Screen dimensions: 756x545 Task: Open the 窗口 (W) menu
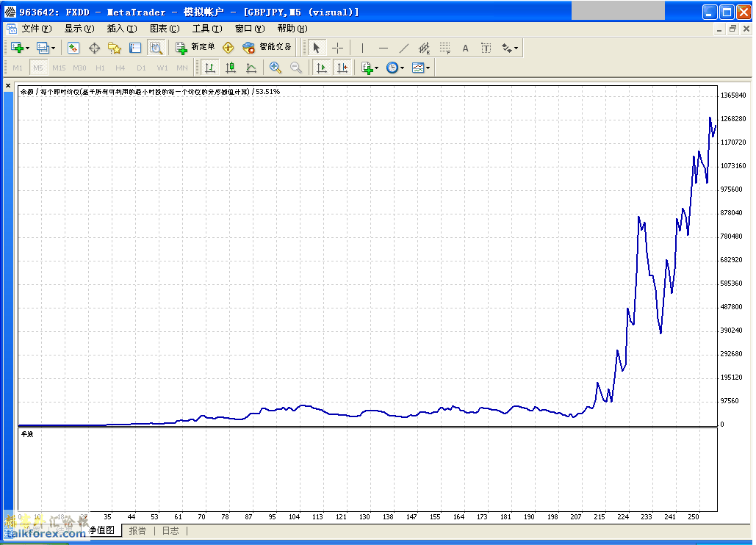(x=251, y=29)
